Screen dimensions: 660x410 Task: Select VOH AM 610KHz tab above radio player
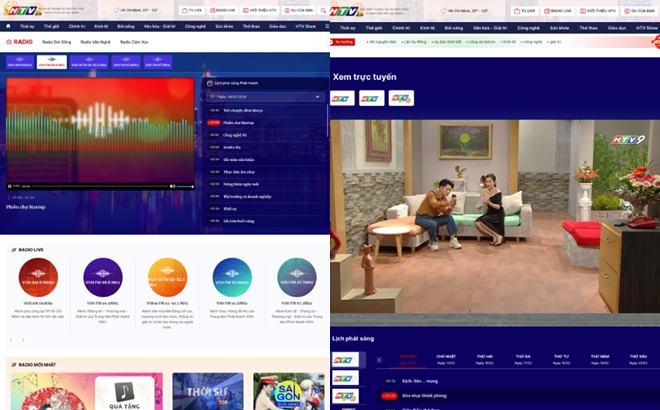point(20,62)
